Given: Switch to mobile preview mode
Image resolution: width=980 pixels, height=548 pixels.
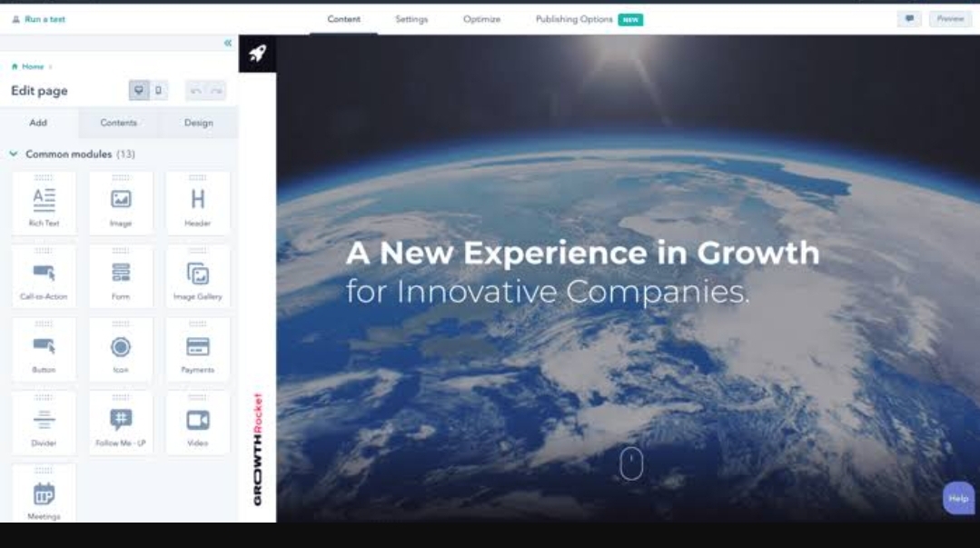Looking at the screenshot, I should (159, 91).
